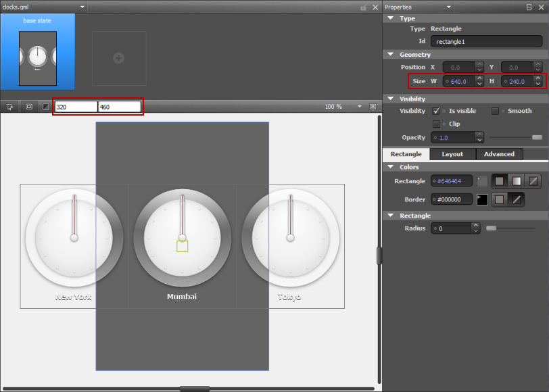Screen dimensions: 549x392
Task: Click the Rectangle color swatch
Action: tap(482, 181)
